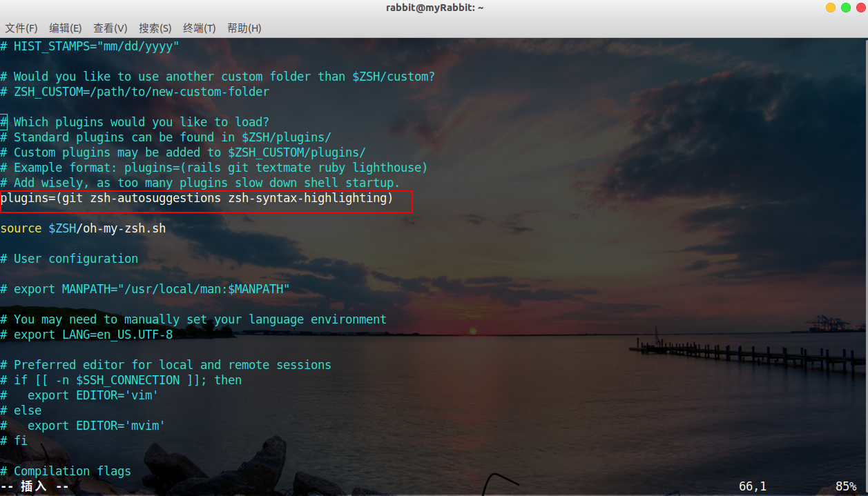Click the 'if [[ -n $SSH_CONNECTION ]]; then' line
This screenshot has width=868, height=496.
[121, 380]
